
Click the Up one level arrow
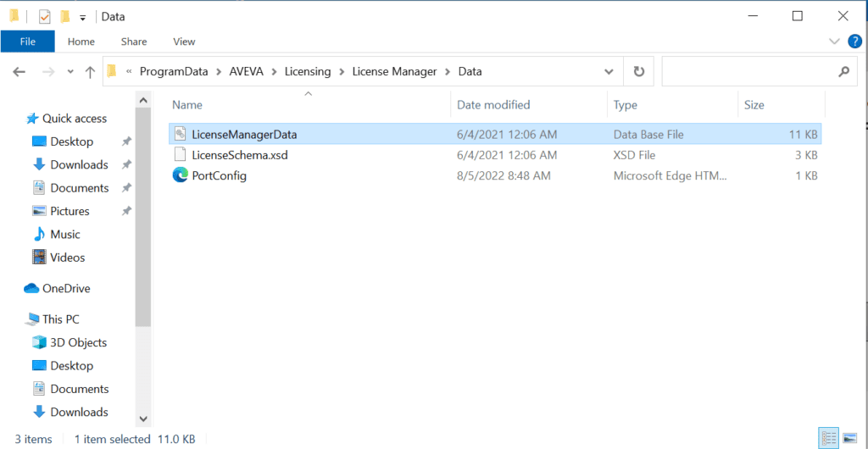point(90,72)
